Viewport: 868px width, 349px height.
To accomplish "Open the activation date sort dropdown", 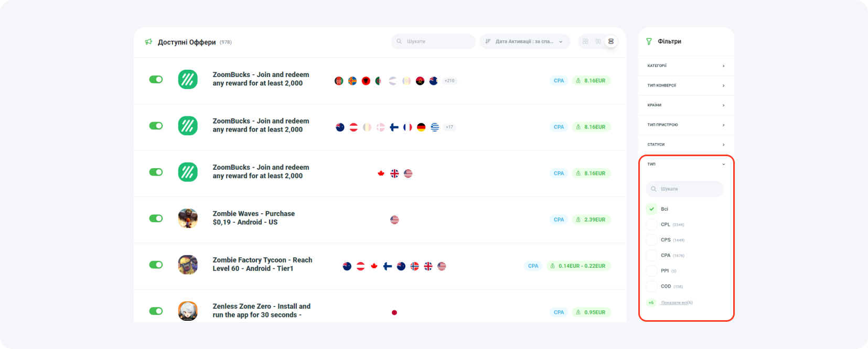I will [524, 41].
